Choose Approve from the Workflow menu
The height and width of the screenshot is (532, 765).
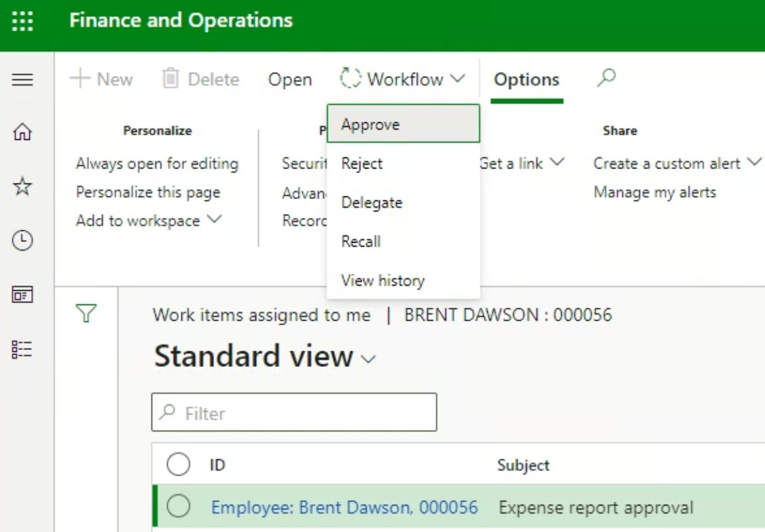coord(370,124)
